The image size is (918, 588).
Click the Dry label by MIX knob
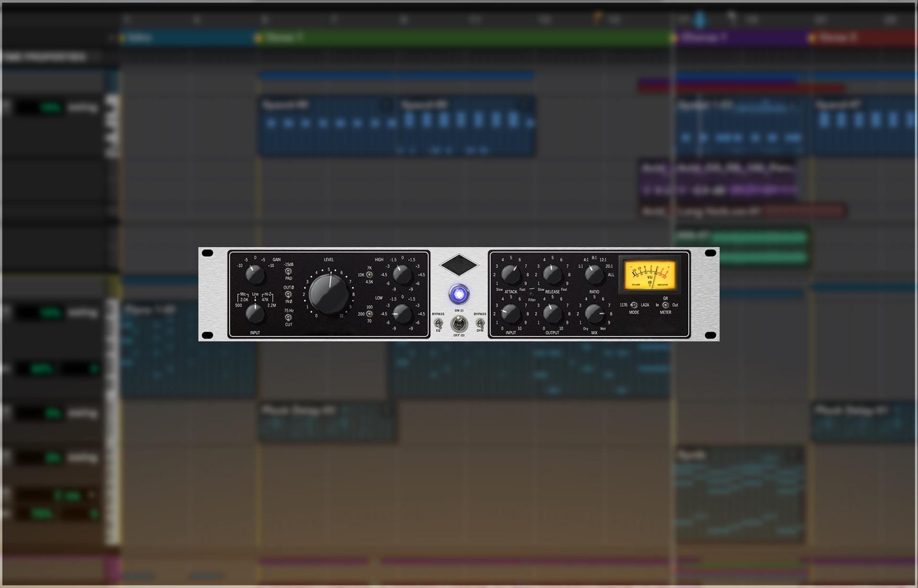586,329
